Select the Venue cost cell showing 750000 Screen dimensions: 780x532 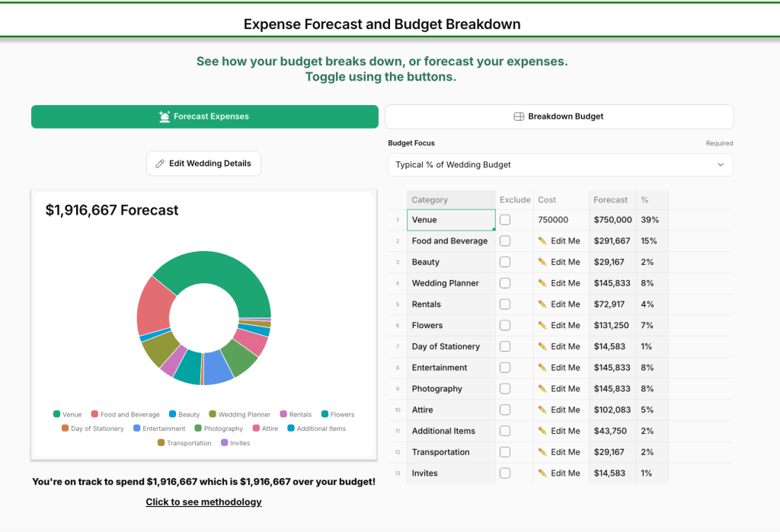coord(561,220)
